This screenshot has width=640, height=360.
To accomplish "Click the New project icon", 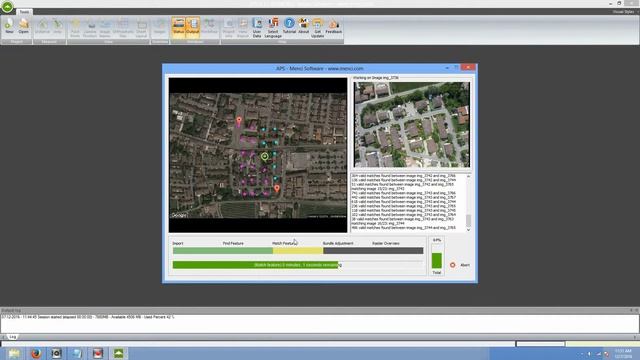I will click(9, 27).
